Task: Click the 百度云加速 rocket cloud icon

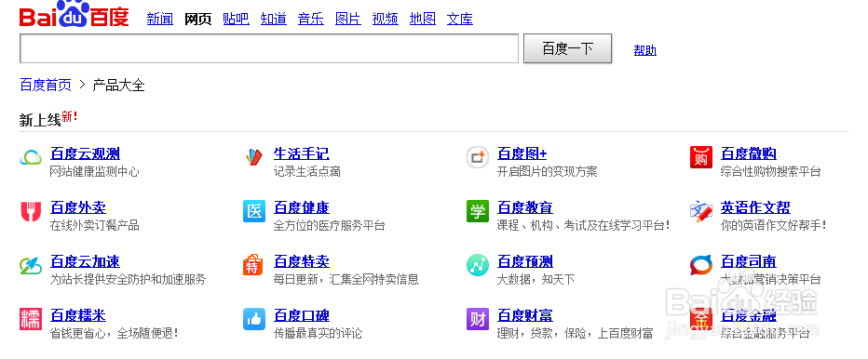Action: pyautogui.click(x=31, y=265)
